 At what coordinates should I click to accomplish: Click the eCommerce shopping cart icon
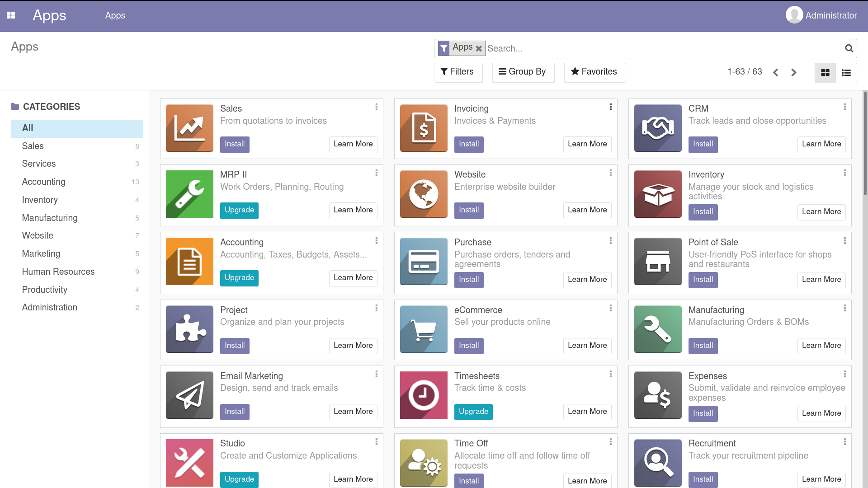pos(424,329)
